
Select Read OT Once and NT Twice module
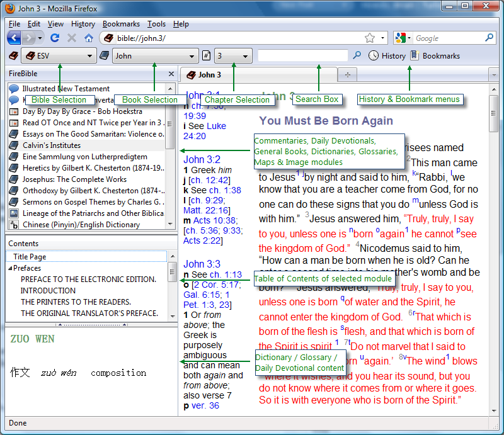pyautogui.click(x=87, y=123)
